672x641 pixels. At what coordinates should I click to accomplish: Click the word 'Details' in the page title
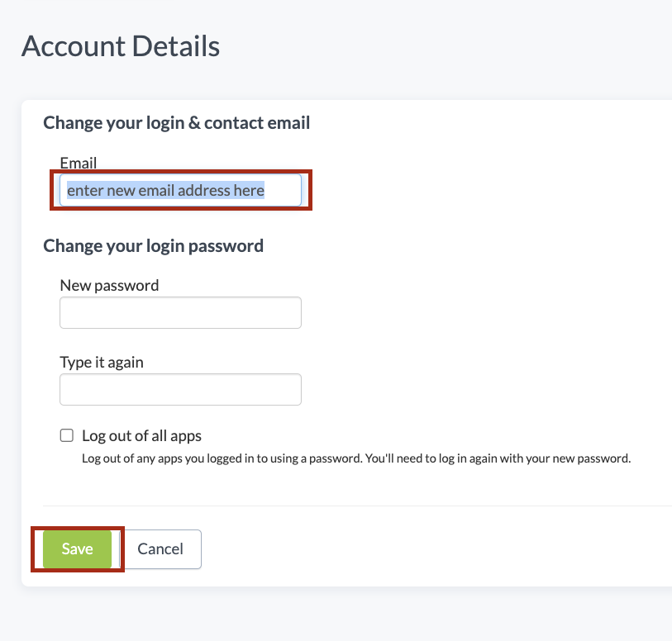(x=174, y=46)
